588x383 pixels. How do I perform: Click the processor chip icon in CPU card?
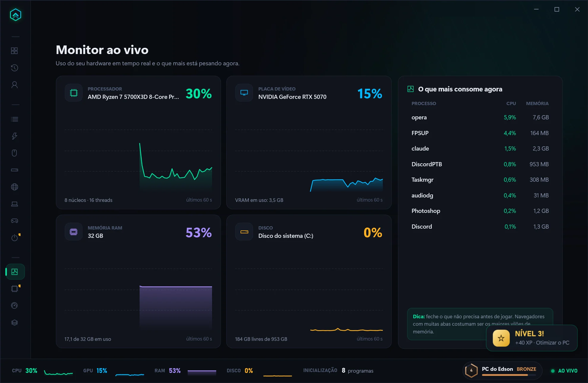pyautogui.click(x=74, y=93)
